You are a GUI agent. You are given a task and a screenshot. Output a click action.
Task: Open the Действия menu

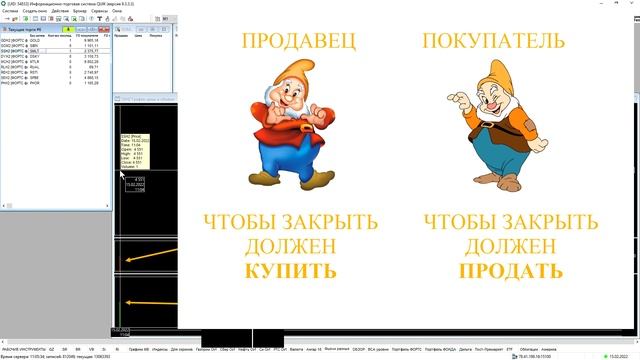(x=60, y=11)
